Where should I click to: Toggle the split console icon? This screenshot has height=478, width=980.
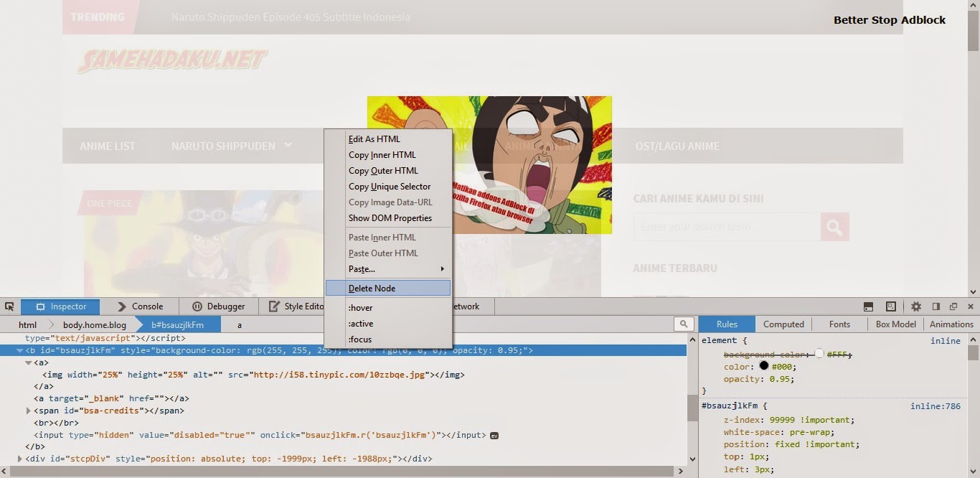(x=868, y=306)
